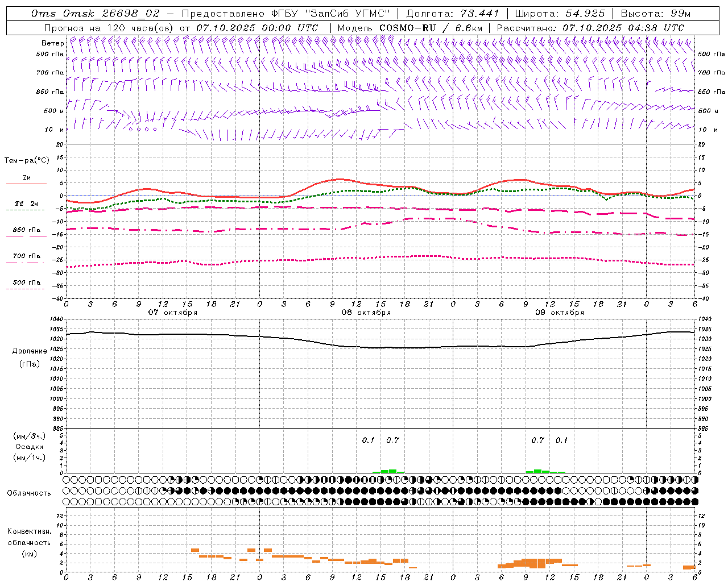
Task: Click 985 on the right pressure axis
Action: coord(704,429)
